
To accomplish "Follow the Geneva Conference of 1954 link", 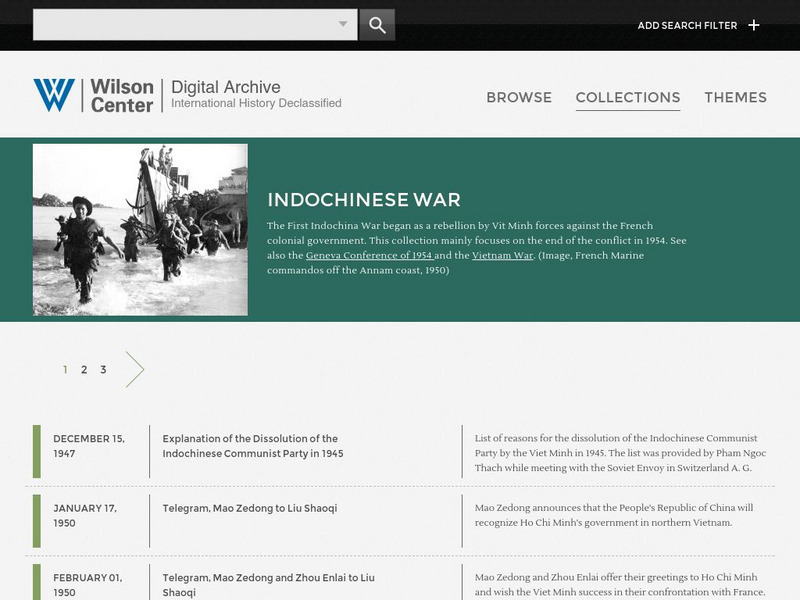I will (x=369, y=255).
